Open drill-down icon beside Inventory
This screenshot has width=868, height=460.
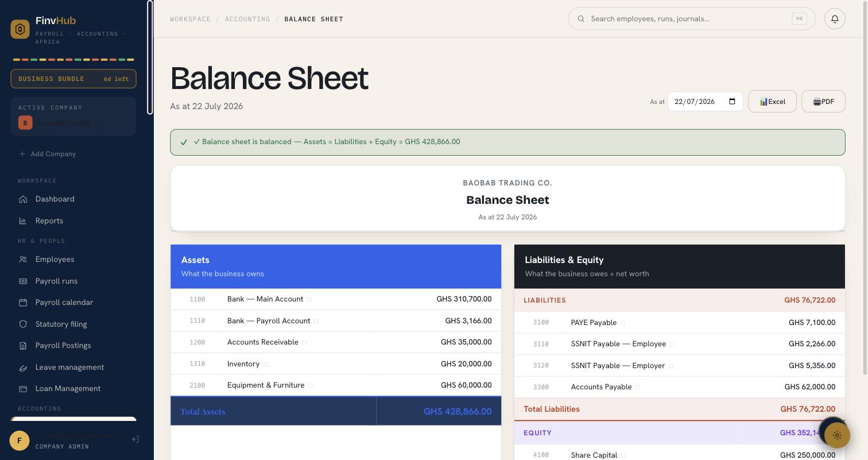[x=265, y=365]
